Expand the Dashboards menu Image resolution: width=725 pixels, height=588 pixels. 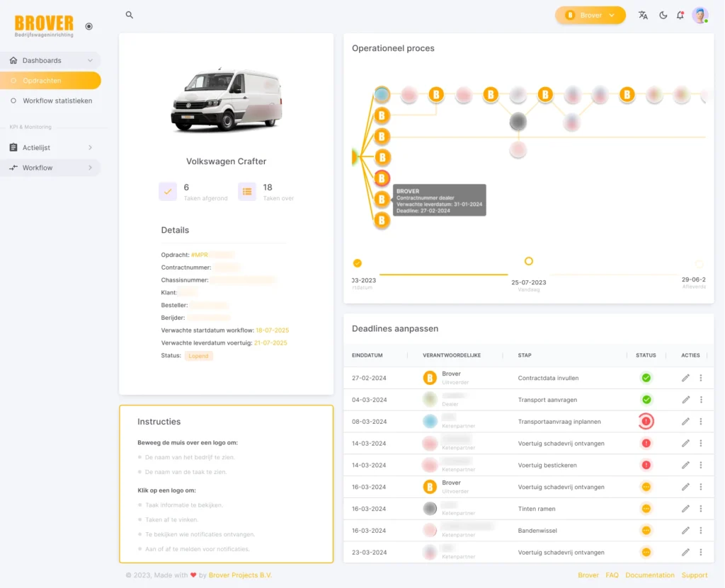tap(50, 61)
